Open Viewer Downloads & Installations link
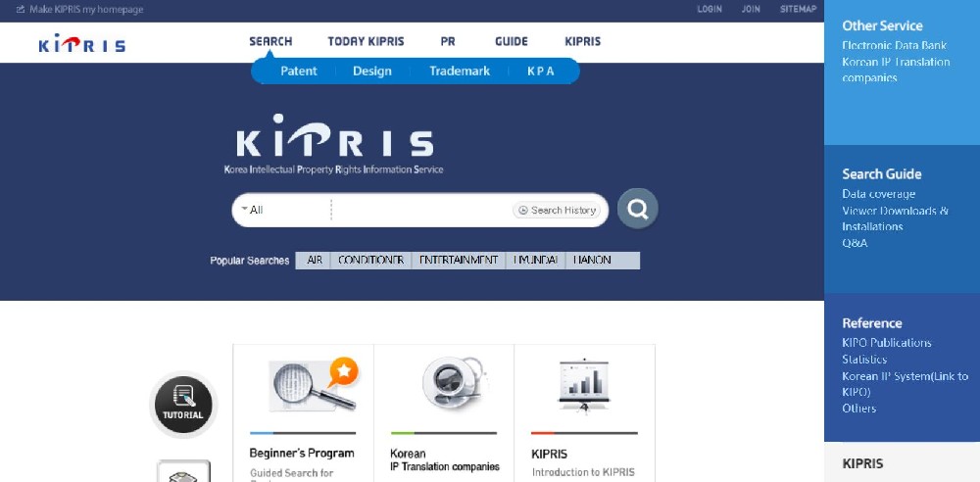980x482 pixels. click(895, 218)
